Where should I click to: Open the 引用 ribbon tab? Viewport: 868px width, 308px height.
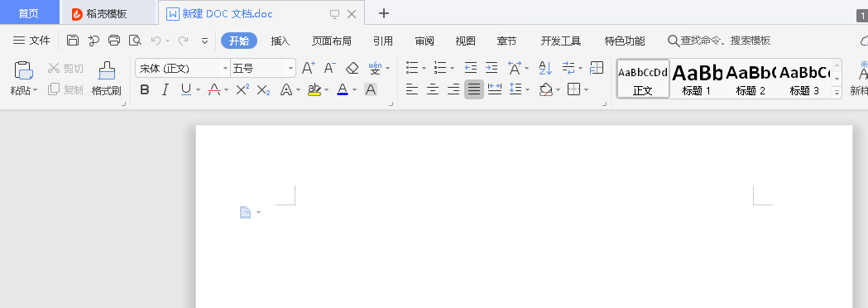tap(383, 41)
